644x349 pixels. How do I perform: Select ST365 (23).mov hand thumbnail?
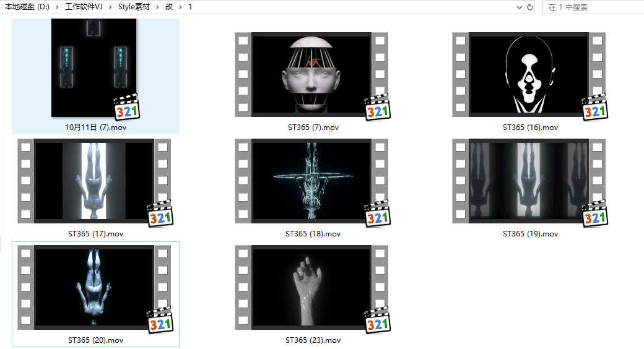coord(311,287)
